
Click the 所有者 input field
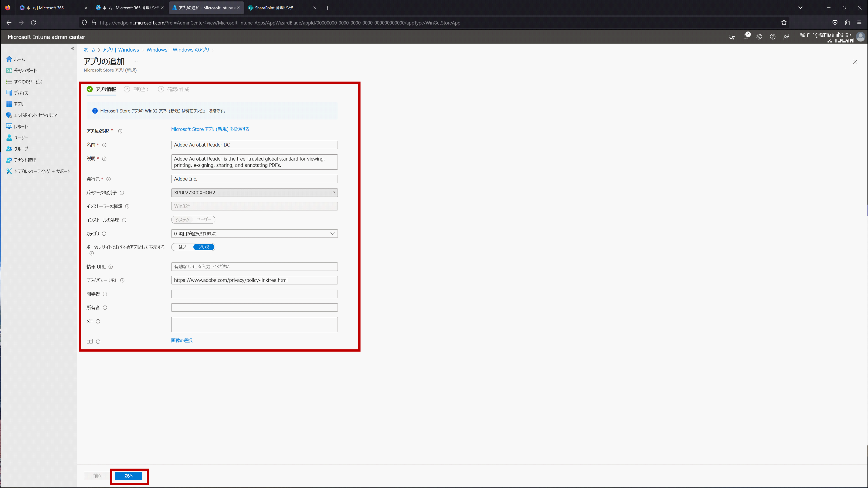(x=254, y=308)
